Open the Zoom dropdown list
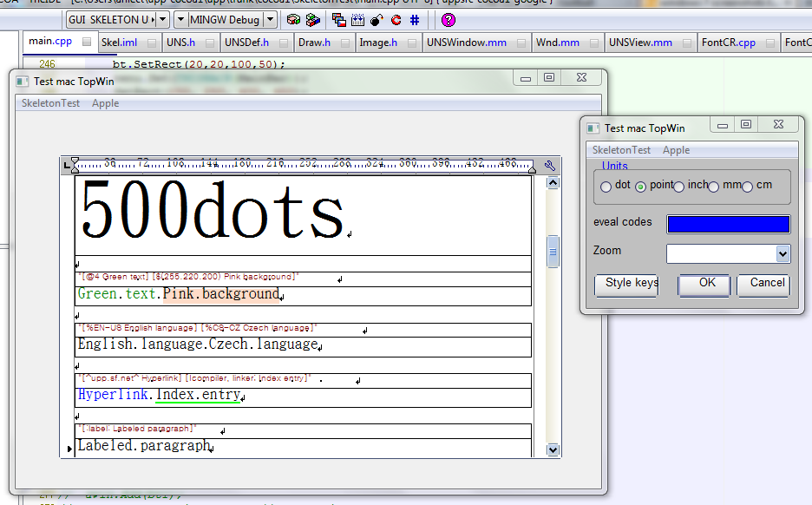The image size is (812, 505). point(783,253)
